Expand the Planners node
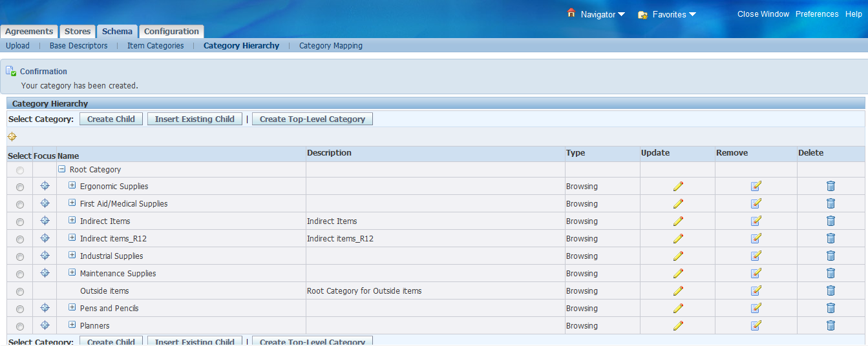The image size is (868, 346). pos(72,325)
